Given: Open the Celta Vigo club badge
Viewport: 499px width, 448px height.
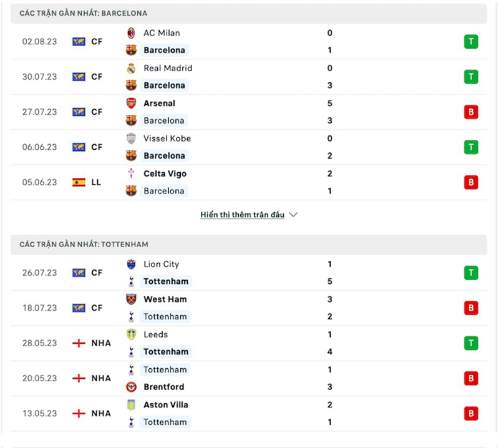Looking at the screenshot, I should 132,174.
